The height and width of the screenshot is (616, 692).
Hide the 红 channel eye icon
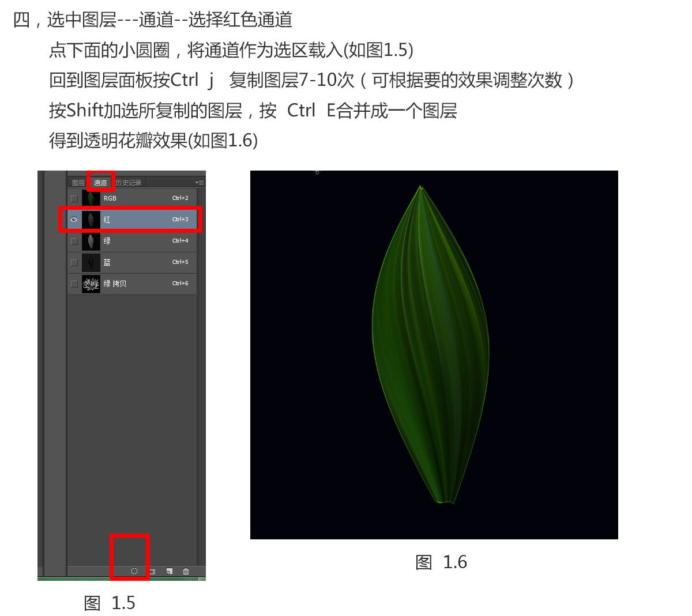tap(74, 220)
